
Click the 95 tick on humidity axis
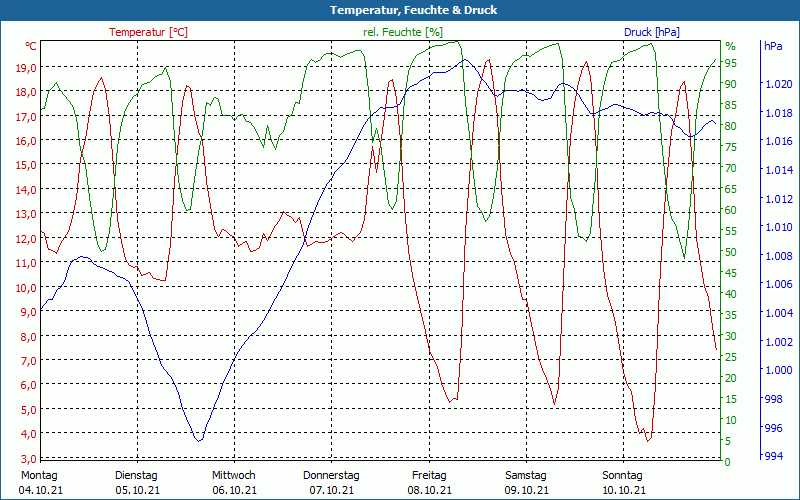coord(731,63)
